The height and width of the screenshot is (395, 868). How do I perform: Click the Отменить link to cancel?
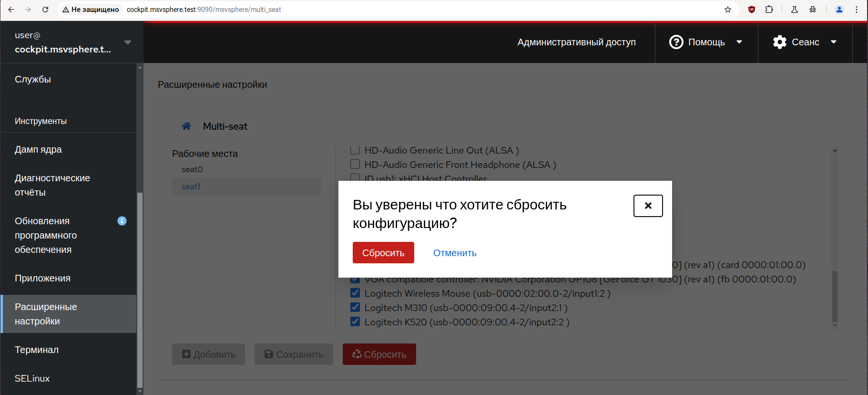455,253
